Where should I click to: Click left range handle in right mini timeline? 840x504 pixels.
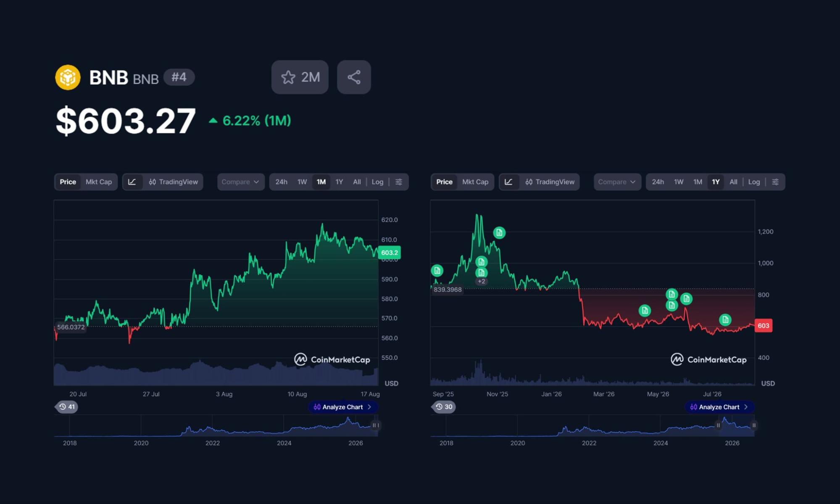click(x=718, y=425)
